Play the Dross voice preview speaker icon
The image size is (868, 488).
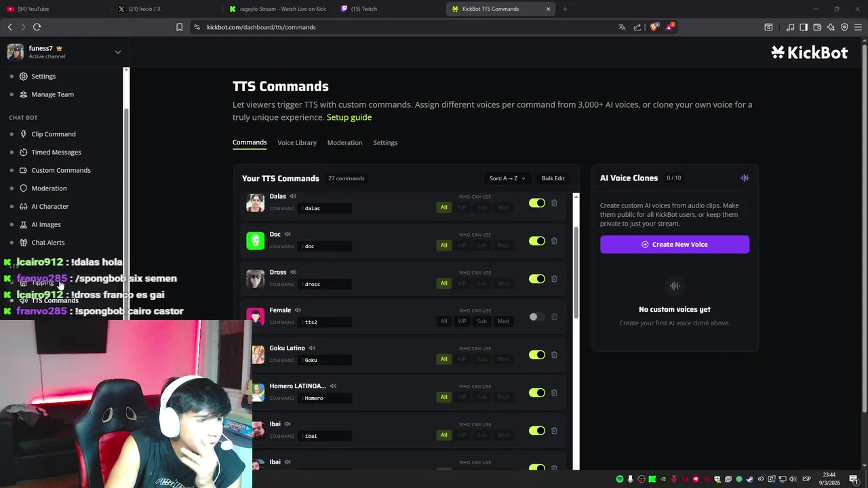(x=294, y=272)
